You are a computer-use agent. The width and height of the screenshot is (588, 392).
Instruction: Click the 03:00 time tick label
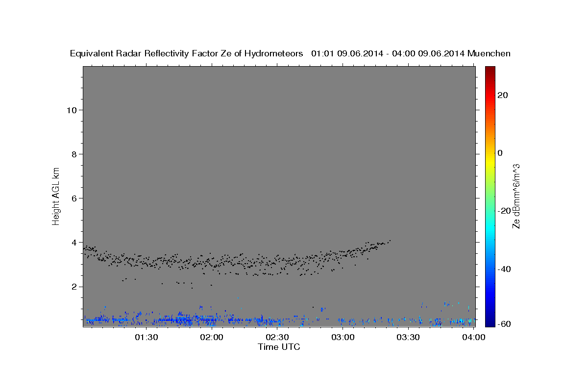coord(343,337)
